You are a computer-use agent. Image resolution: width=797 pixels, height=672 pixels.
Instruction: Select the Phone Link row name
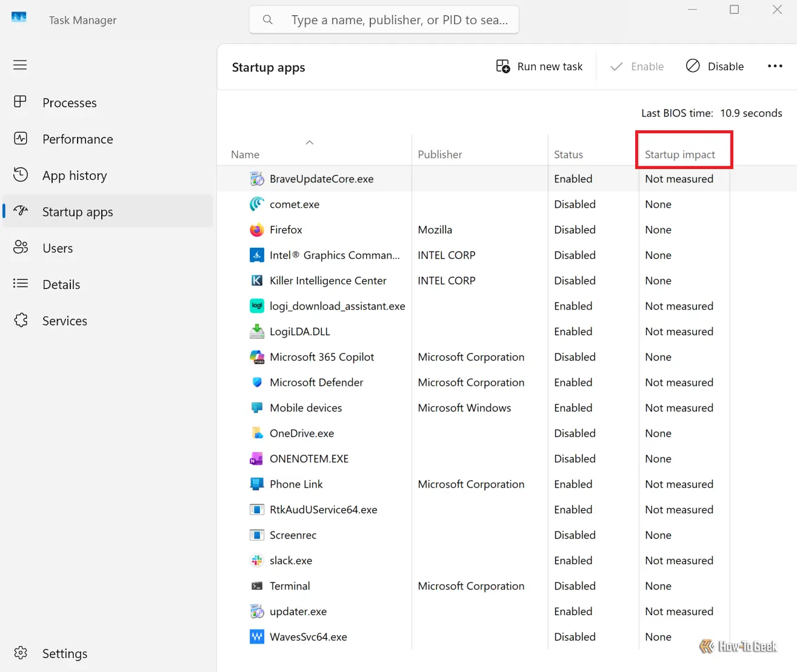[x=296, y=484]
